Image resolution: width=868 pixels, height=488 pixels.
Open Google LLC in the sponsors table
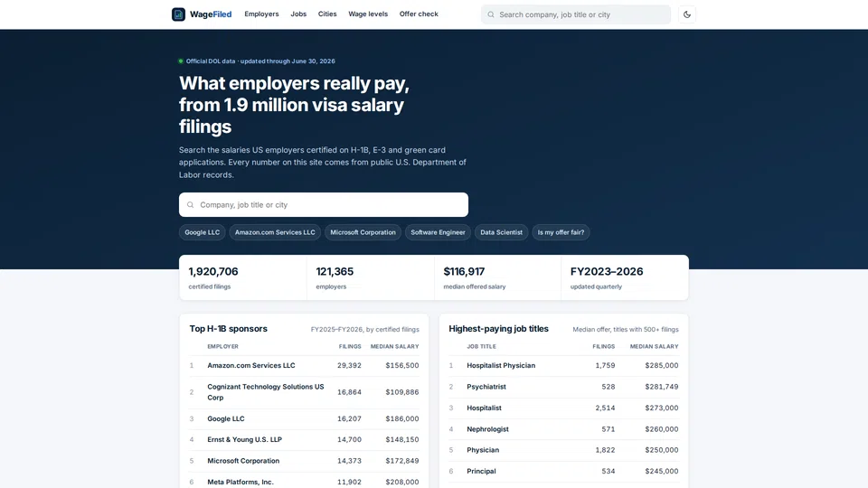[226, 418]
